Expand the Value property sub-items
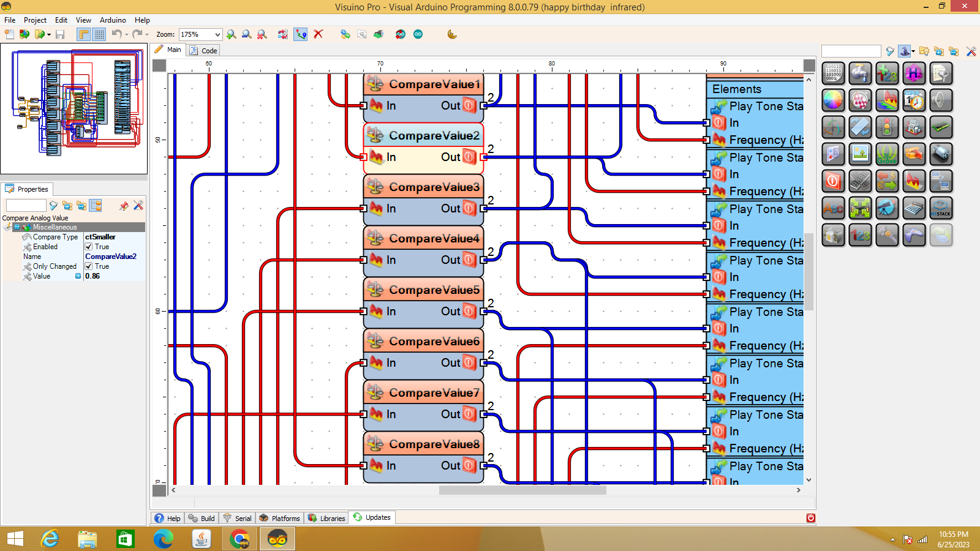980x551 pixels. (x=78, y=276)
